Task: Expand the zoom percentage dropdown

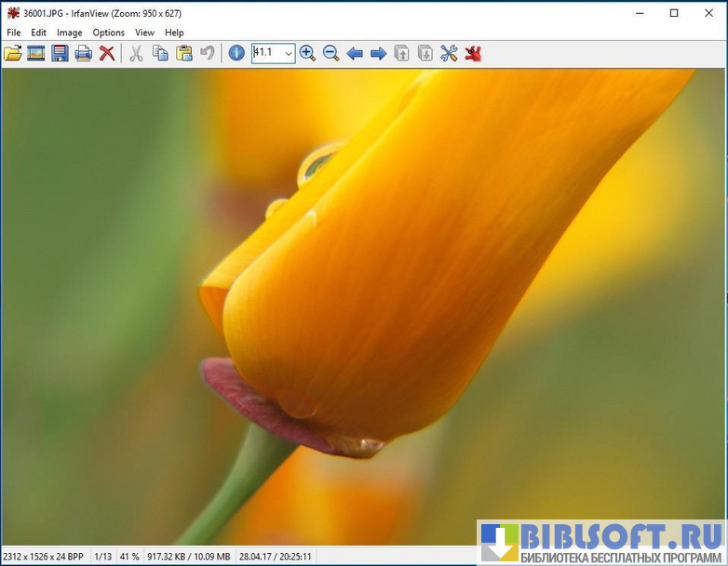Action: click(x=288, y=53)
